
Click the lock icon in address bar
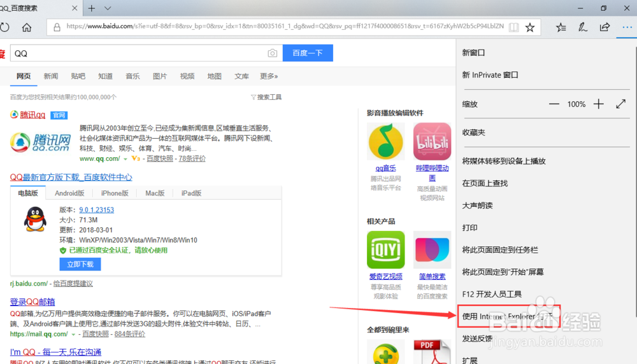(x=57, y=27)
